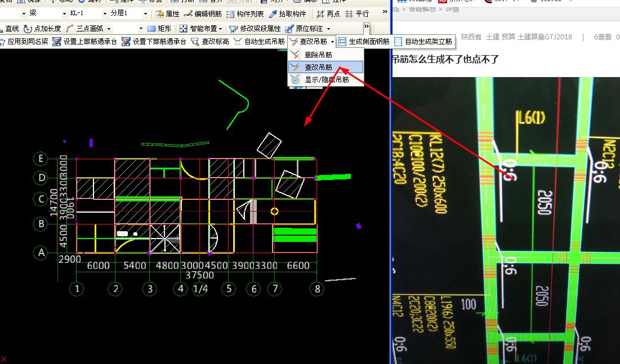Click the 查改标高 elevation tool
This screenshot has height=364, width=620.
[x=210, y=42]
